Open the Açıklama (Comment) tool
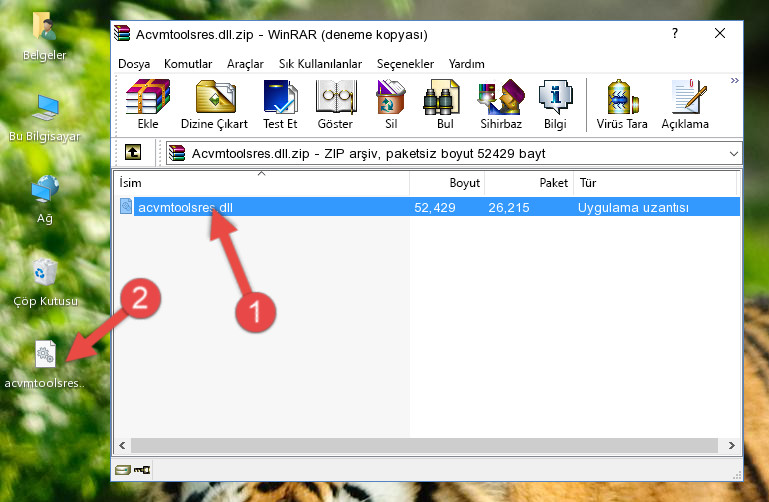This screenshot has height=502, width=769. pyautogui.click(x=685, y=104)
